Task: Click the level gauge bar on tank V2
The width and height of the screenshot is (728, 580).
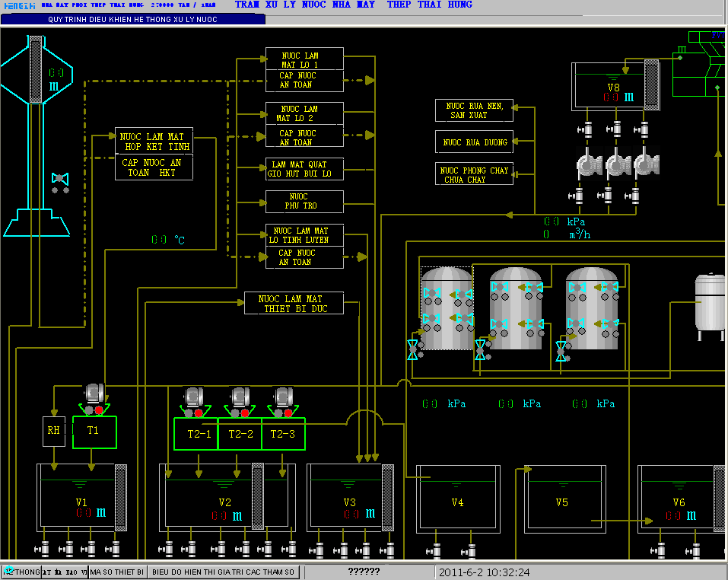Action: [257, 496]
